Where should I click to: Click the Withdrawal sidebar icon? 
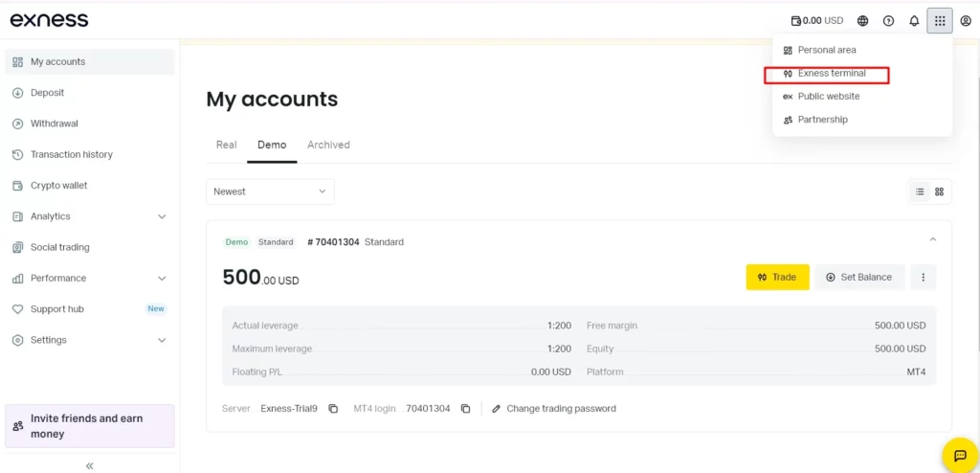click(x=17, y=124)
